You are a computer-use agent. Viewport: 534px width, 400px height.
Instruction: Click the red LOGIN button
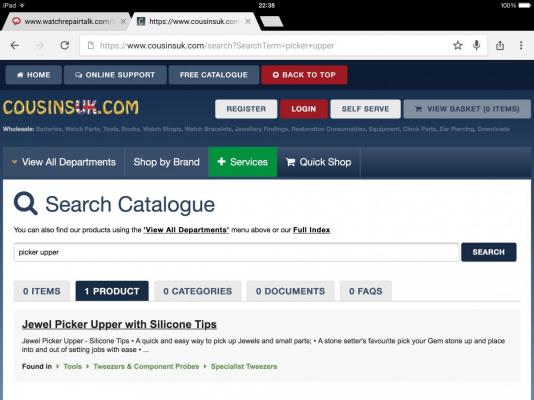pyautogui.click(x=304, y=109)
